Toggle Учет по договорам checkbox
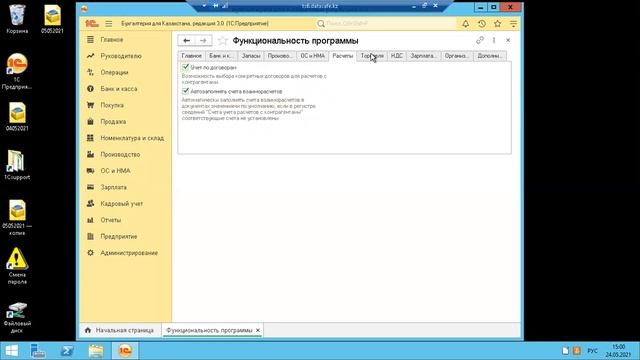The width and height of the screenshot is (640, 360). pyautogui.click(x=186, y=67)
